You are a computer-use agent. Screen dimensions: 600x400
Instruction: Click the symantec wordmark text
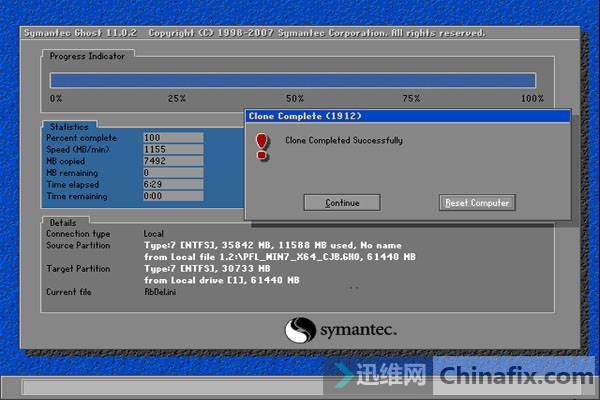coord(358,330)
